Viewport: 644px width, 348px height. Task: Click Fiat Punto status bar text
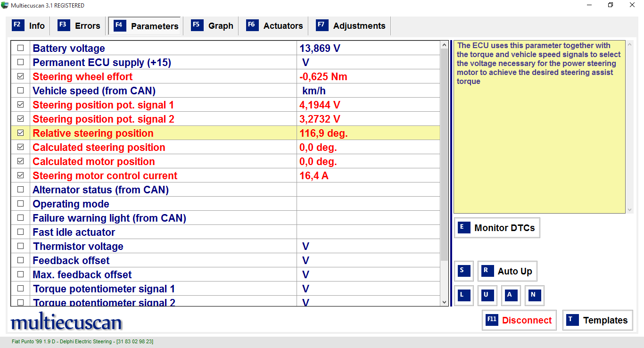pos(82,341)
